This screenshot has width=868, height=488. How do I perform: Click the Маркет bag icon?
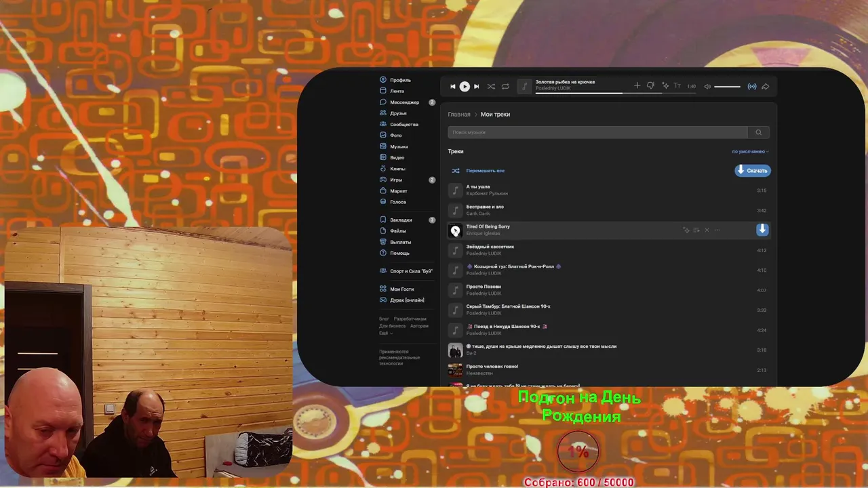(383, 191)
